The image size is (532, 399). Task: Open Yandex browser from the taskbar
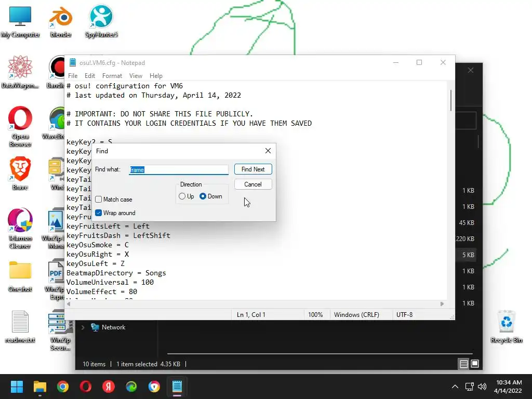109,387
